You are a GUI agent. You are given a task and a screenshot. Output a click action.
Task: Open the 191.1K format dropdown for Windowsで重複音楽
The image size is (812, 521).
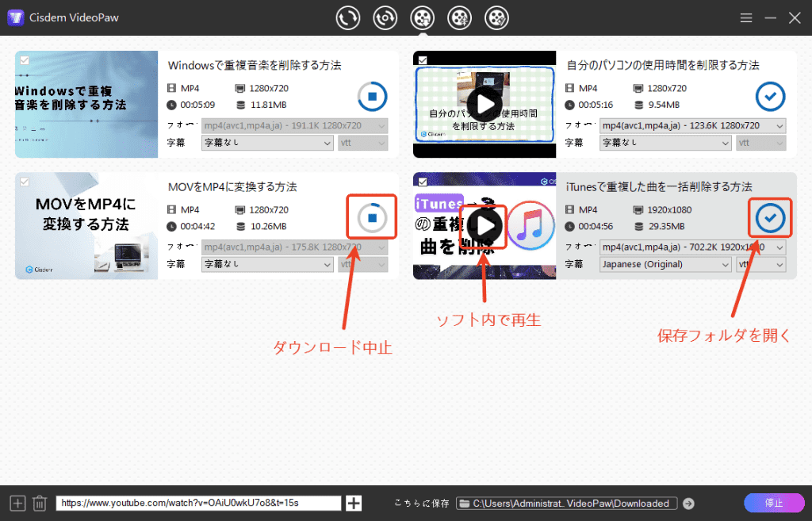click(x=295, y=126)
